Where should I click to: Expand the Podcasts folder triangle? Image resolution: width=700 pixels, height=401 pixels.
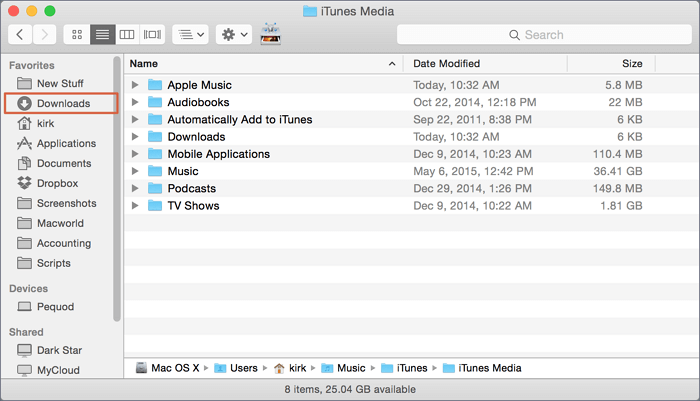click(136, 188)
